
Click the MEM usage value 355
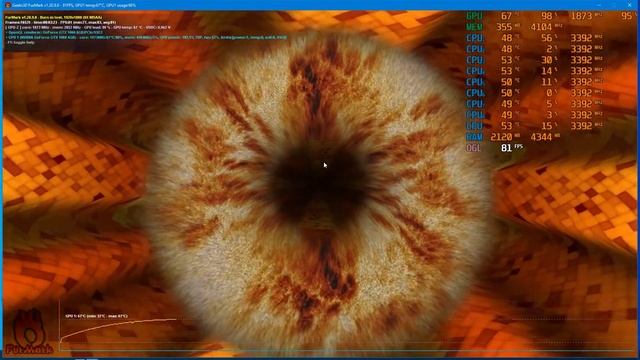pyautogui.click(x=504, y=27)
